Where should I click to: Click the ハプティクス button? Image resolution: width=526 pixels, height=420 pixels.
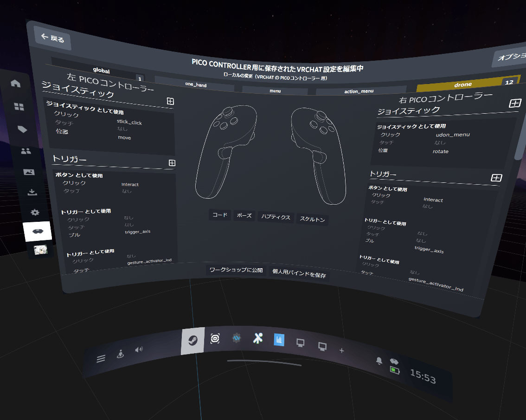click(276, 217)
